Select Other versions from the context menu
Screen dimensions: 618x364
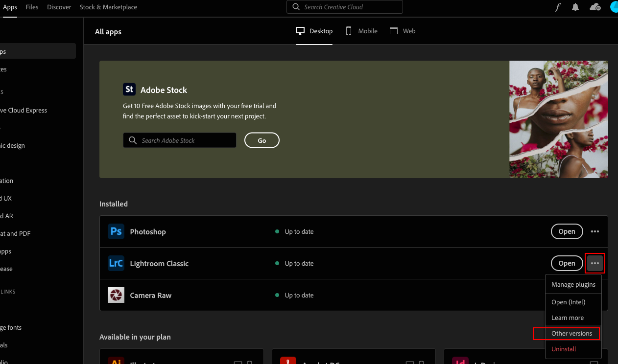pos(571,333)
